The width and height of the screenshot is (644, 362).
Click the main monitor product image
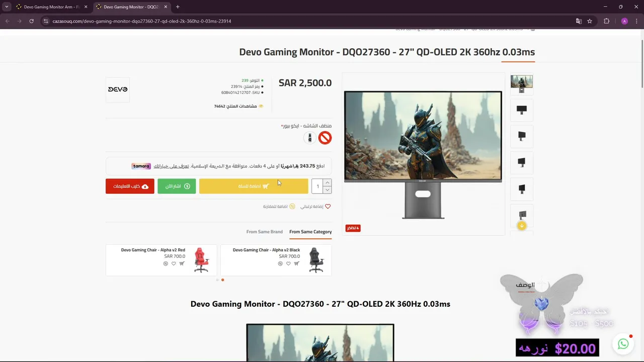(x=423, y=154)
